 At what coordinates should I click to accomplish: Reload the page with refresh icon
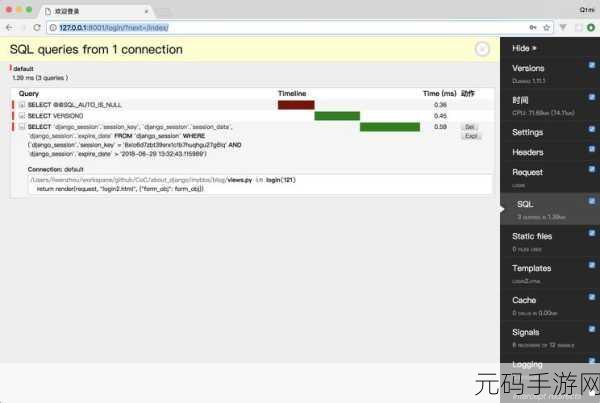point(37,28)
